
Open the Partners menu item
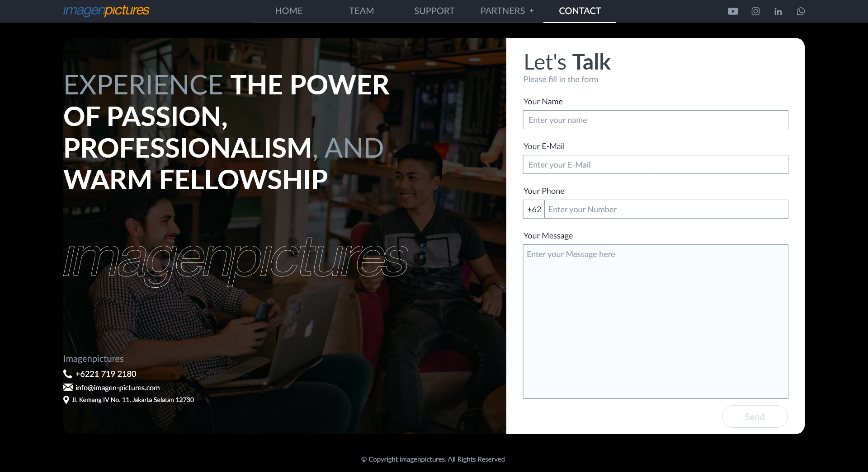[502, 11]
